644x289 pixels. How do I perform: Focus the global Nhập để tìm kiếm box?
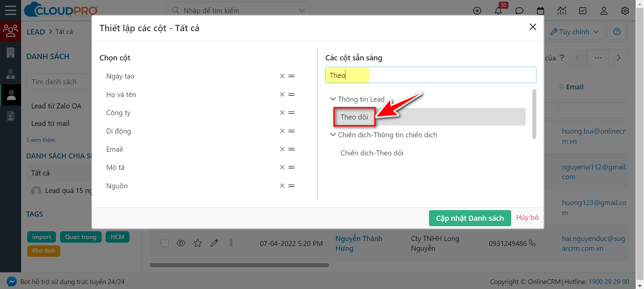click(x=238, y=11)
